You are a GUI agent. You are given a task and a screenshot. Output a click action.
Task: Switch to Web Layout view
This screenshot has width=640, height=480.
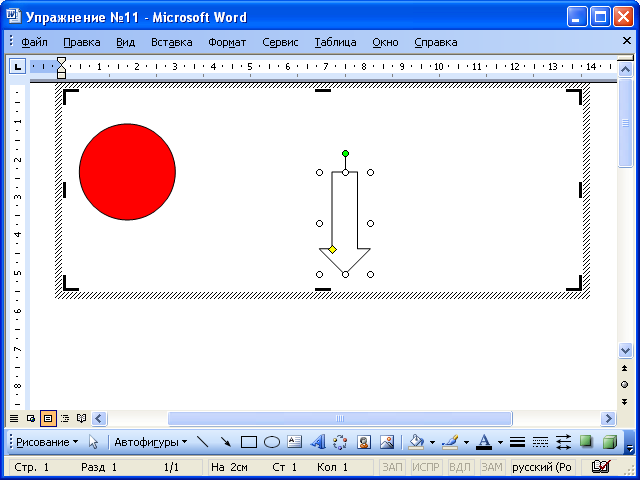coord(31,418)
